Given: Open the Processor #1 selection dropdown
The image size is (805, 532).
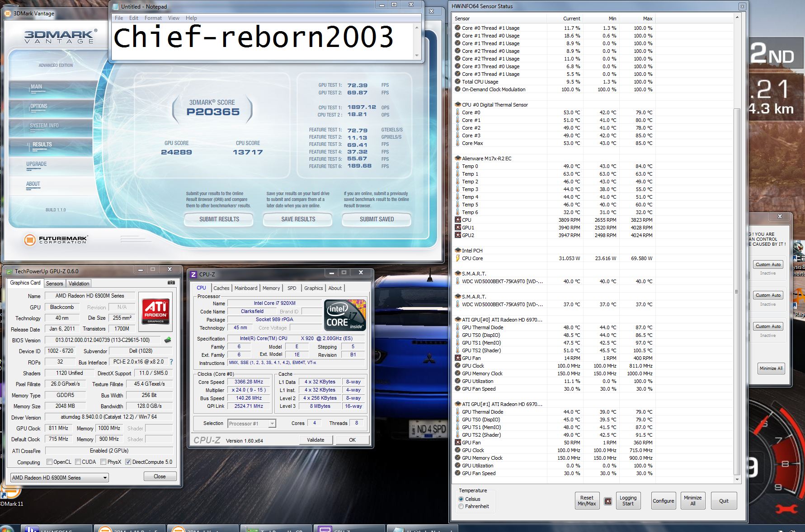Looking at the screenshot, I should click(x=252, y=423).
